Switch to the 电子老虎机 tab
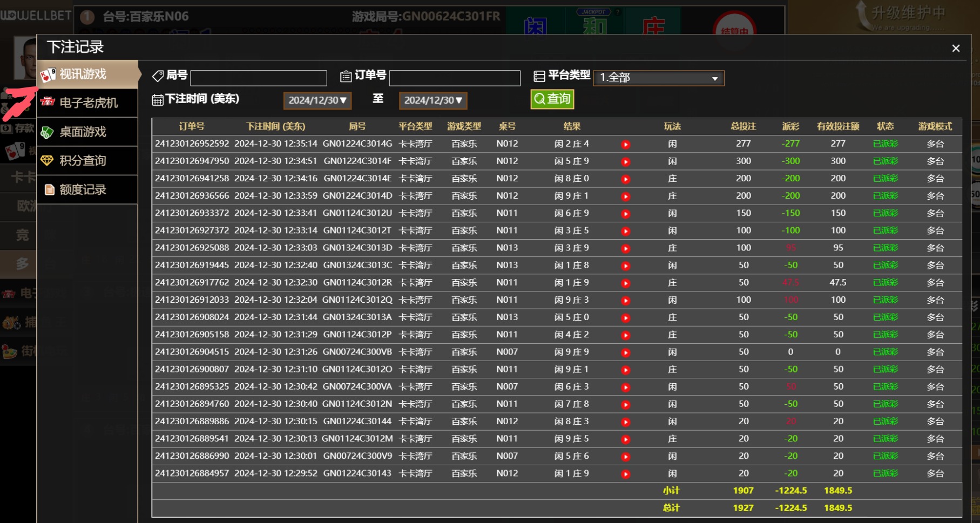Screen dimensions: 980x523 point(89,103)
